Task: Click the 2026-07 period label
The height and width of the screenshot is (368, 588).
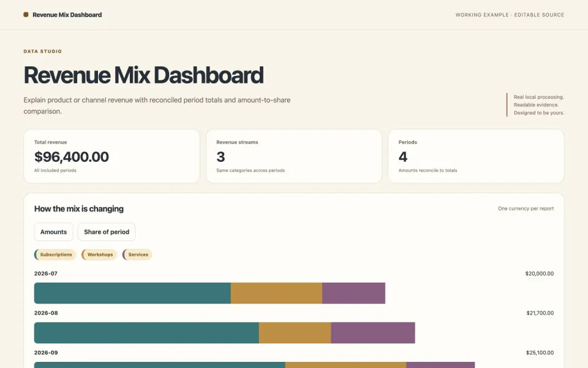Action: [46, 274]
